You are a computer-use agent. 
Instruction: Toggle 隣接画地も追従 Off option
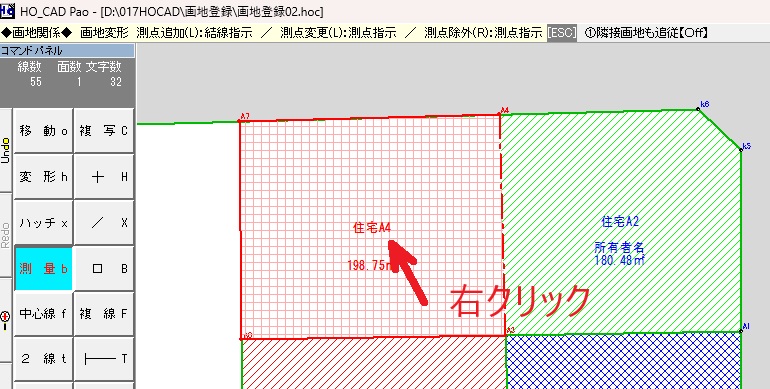[x=646, y=33]
